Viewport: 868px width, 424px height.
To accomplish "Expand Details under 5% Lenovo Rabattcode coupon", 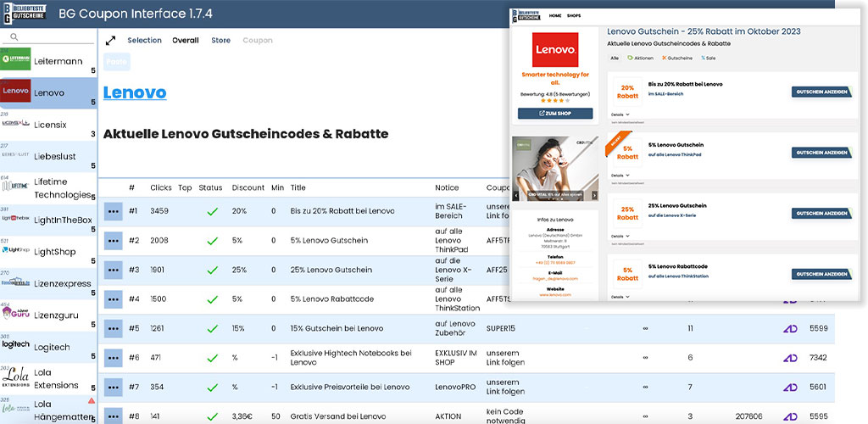I will coord(620,298).
